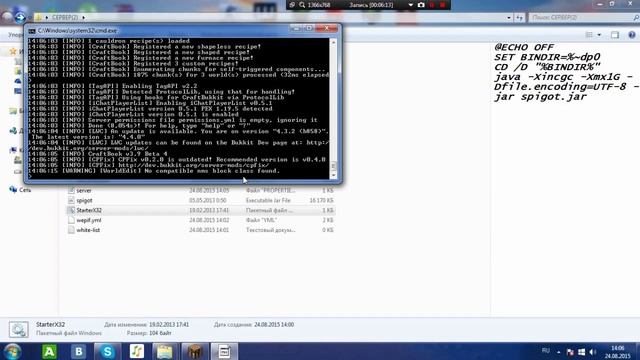Open the VK 'B' app in the taskbar

point(78,351)
